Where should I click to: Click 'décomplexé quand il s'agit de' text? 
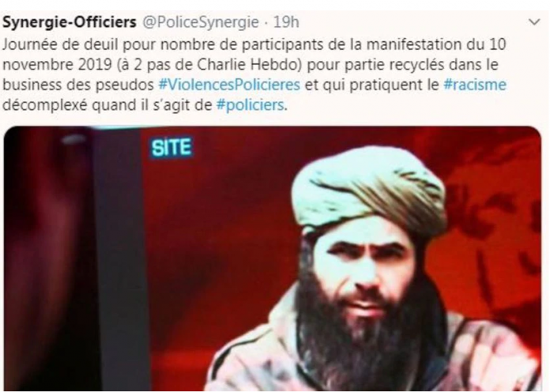click(107, 105)
